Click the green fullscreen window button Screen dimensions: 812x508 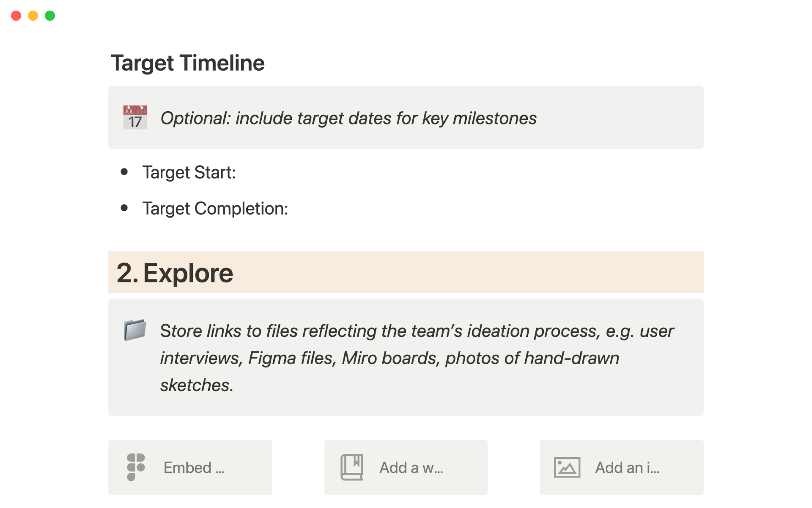(x=50, y=16)
